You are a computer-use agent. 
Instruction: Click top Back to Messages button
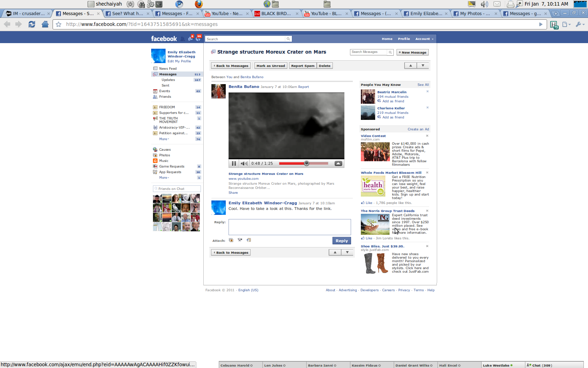click(x=231, y=66)
